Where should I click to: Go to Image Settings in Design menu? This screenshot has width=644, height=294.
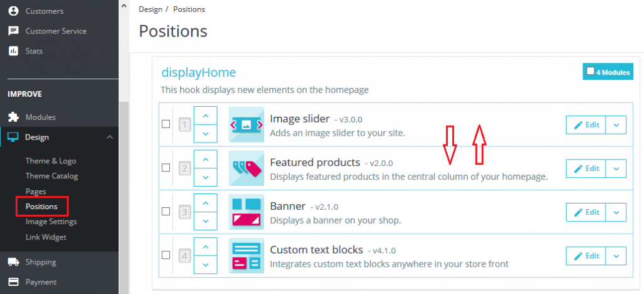tap(51, 222)
